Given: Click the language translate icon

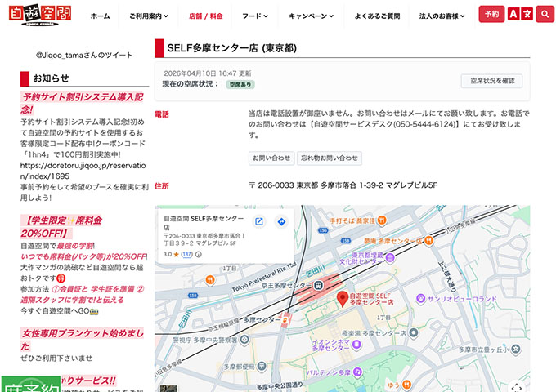Looking at the screenshot, I should click(x=527, y=14).
